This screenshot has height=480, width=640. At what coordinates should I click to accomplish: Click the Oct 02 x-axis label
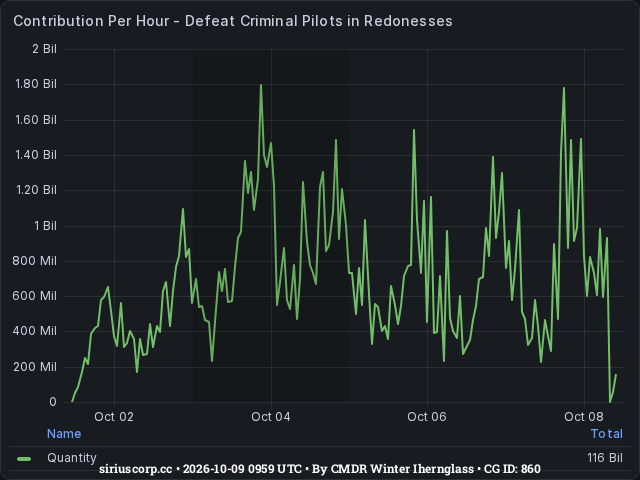pos(114,417)
